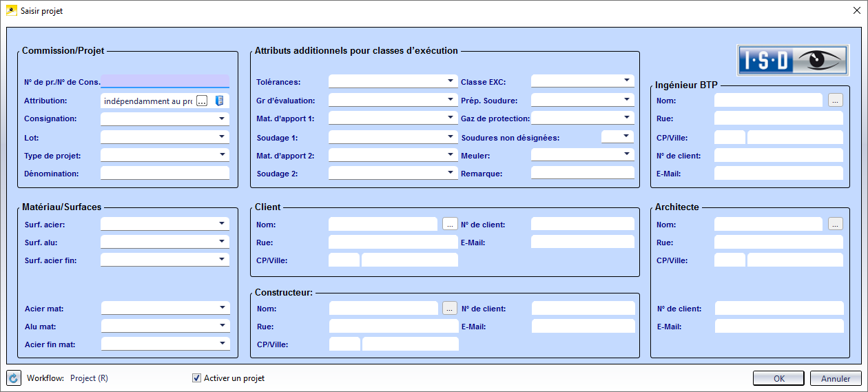Click the Client E-Mail field
The height and width of the screenshot is (392, 868).
[x=583, y=242]
